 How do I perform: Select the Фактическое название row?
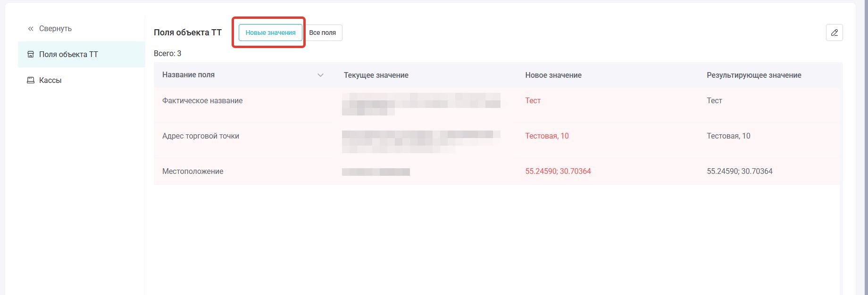[202, 101]
